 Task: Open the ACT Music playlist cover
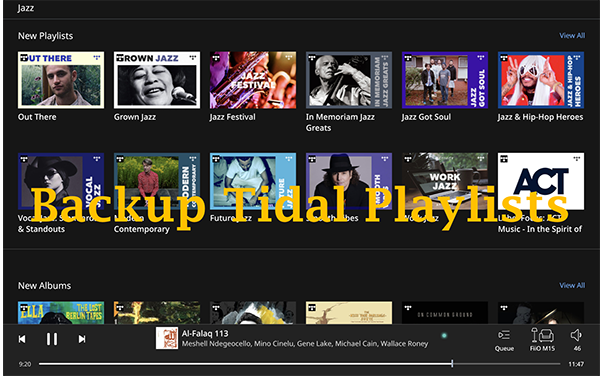coord(541,181)
